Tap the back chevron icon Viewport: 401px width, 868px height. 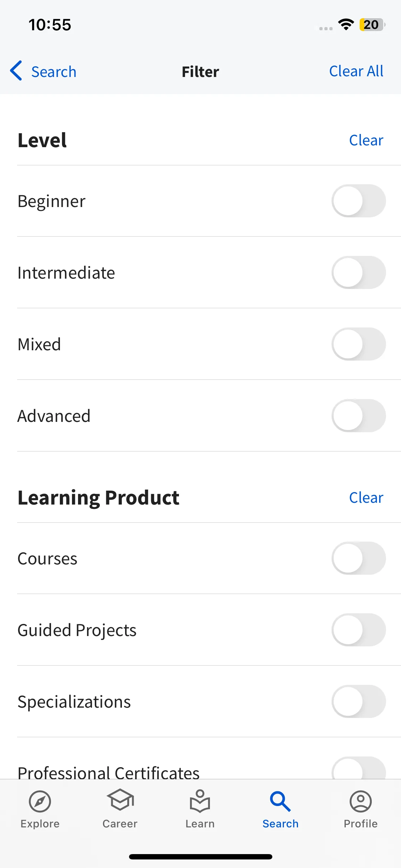pyautogui.click(x=16, y=71)
